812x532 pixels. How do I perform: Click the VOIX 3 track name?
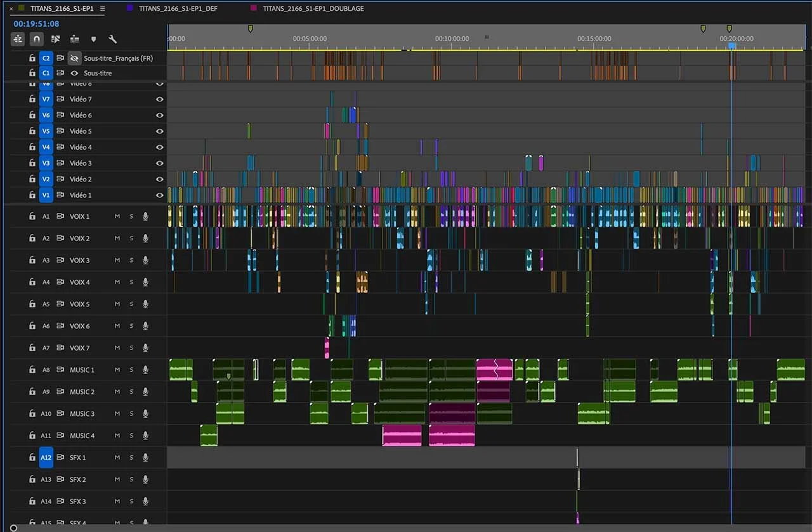pyautogui.click(x=80, y=261)
